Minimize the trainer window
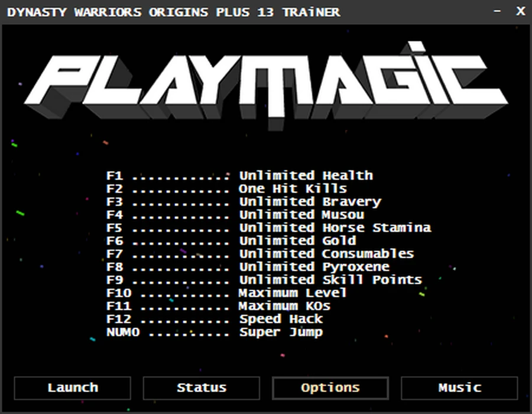 click(497, 11)
